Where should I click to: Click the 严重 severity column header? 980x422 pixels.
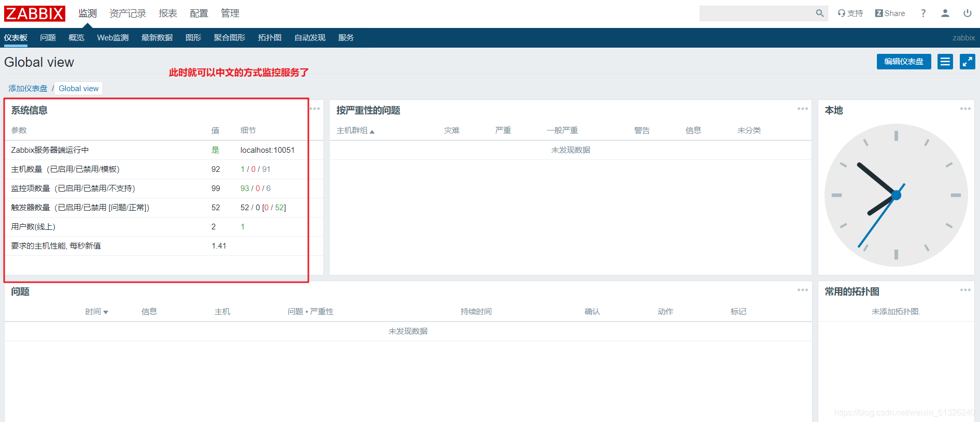pos(503,130)
